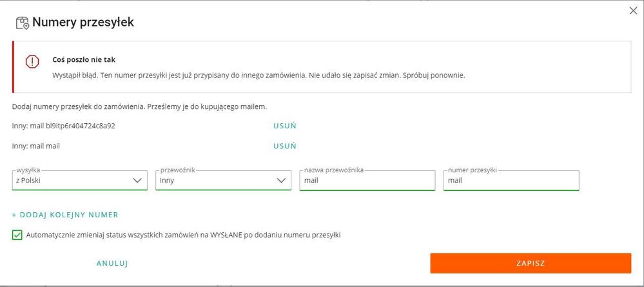
Task: Focus the numer przesyłki input field
Action: point(511,181)
